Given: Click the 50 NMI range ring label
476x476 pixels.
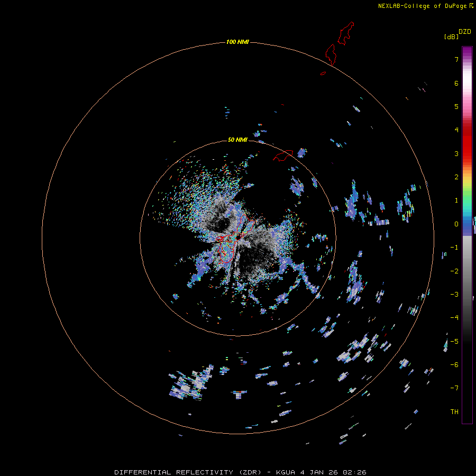Looking at the screenshot, I should (x=237, y=140).
